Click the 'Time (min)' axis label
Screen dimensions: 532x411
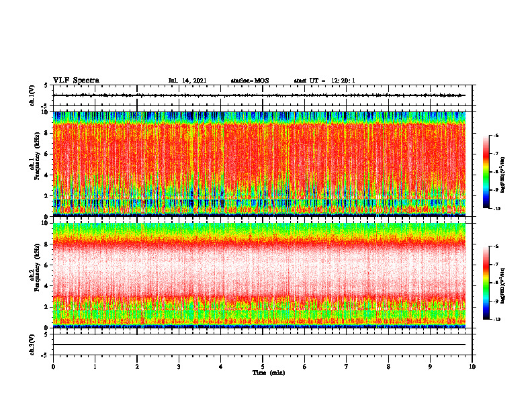coord(269,373)
